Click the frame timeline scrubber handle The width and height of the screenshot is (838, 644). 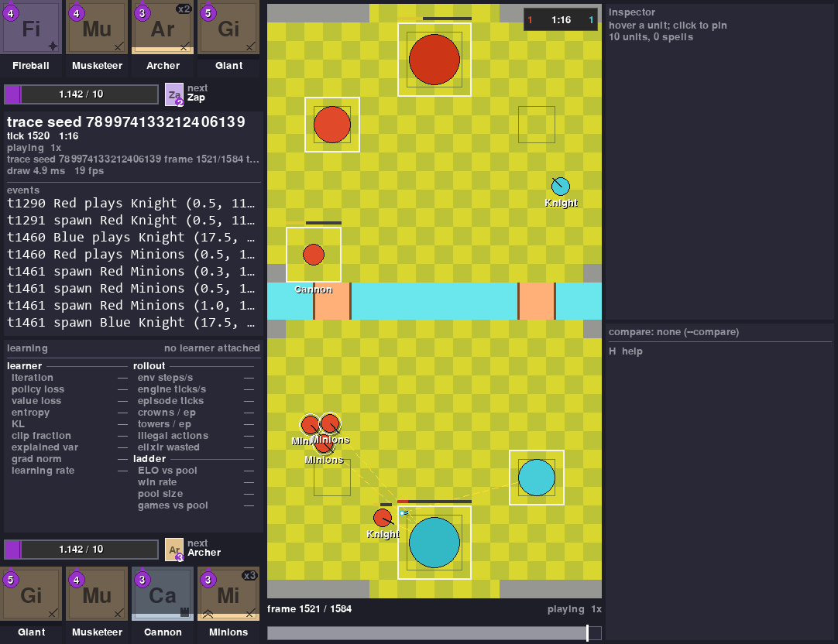point(587,633)
